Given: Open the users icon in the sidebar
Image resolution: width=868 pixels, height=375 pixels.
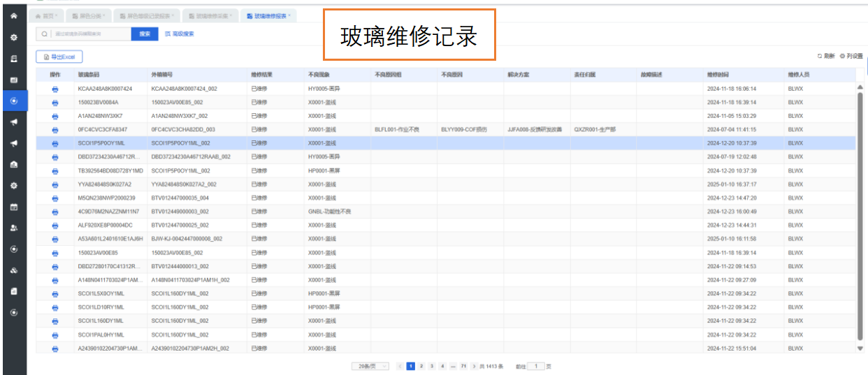Looking at the screenshot, I should (13, 228).
